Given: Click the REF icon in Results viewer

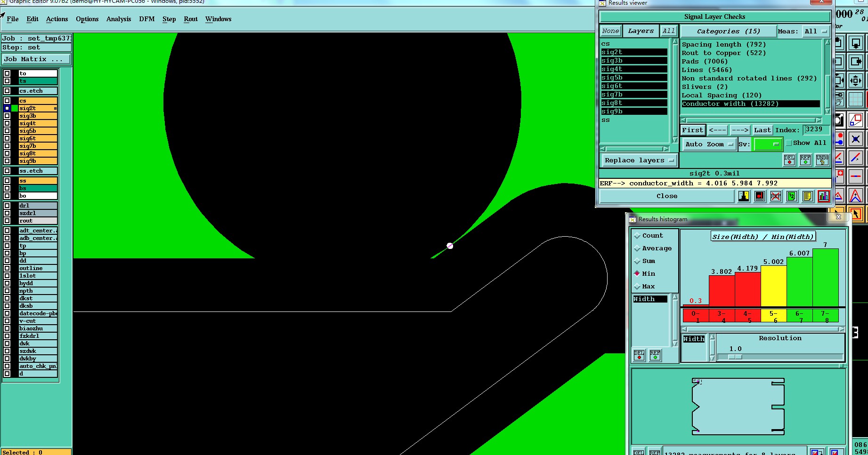Looking at the screenshot, I should click(805, 160).
